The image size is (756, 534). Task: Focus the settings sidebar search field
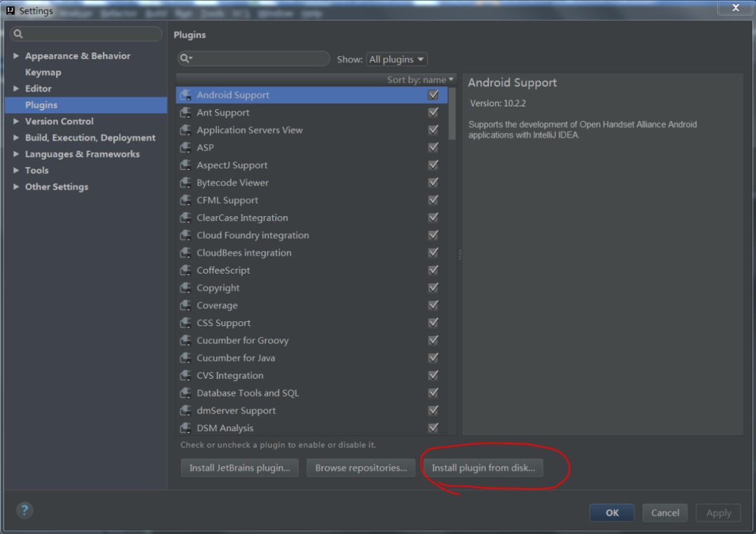[86, 34]
